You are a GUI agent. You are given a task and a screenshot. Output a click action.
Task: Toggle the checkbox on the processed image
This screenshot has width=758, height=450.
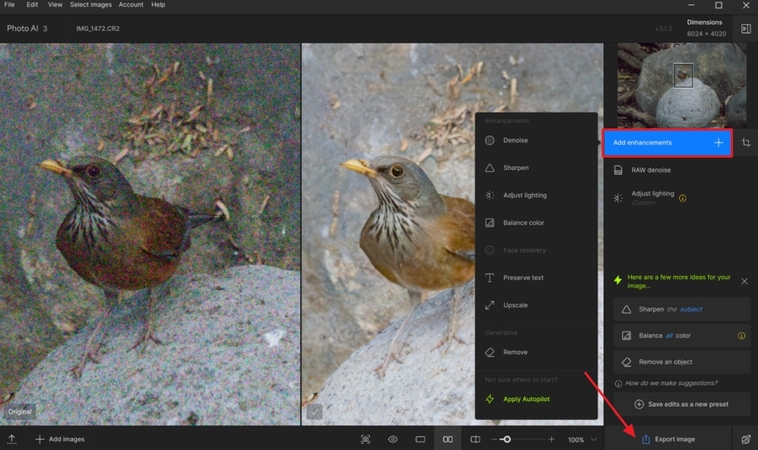pyautogui.click(x=314, y=412)
